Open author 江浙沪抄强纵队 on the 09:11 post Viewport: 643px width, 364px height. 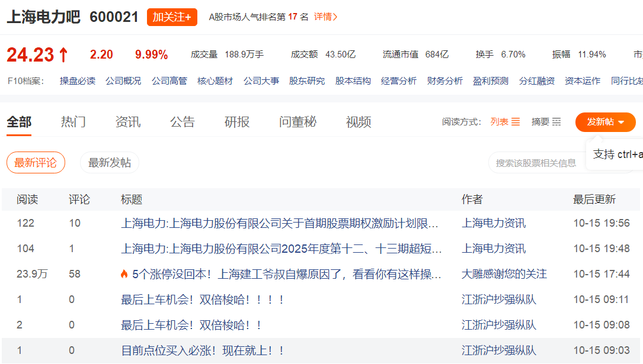pyautogui.click(x=499, y=299)
